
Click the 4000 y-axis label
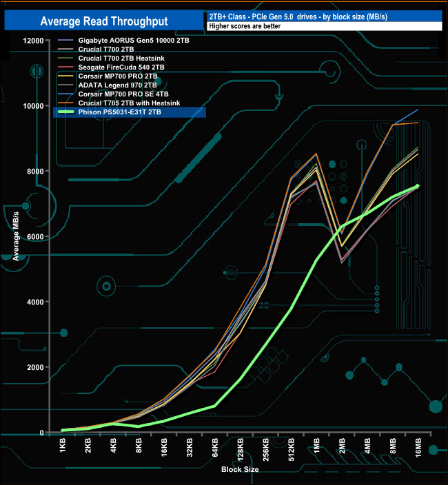coord(35,302)
